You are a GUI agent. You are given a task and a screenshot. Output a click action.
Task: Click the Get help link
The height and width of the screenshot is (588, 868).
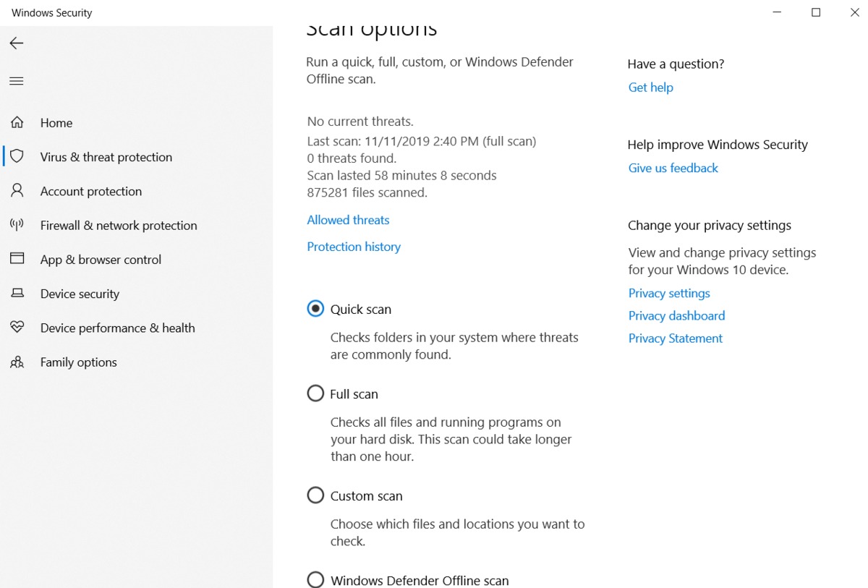tap(650, 88)
